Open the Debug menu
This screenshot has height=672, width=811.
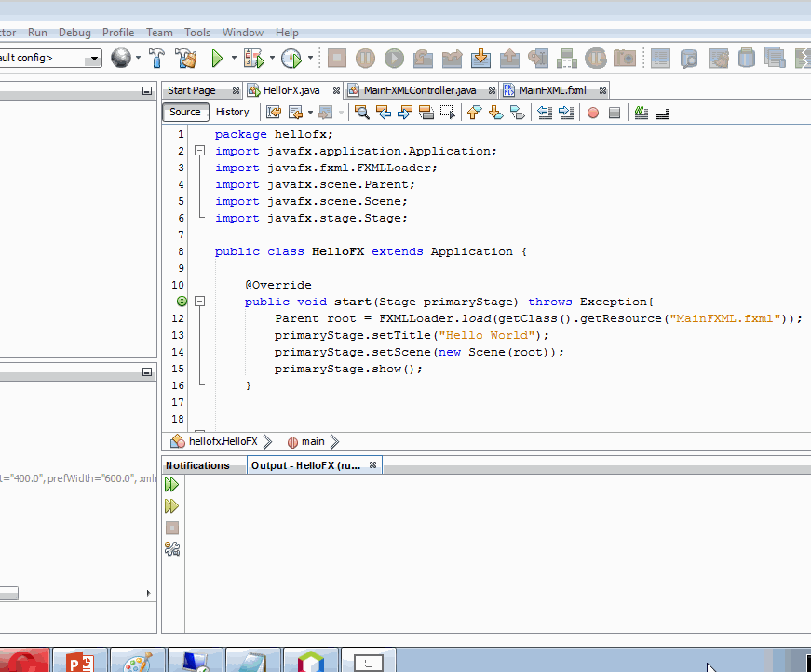tap(74, 33)
